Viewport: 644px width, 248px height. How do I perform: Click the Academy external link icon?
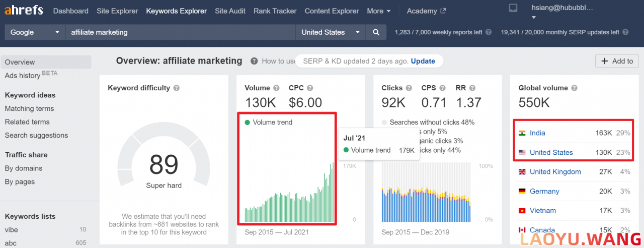[x=443, y=11]
